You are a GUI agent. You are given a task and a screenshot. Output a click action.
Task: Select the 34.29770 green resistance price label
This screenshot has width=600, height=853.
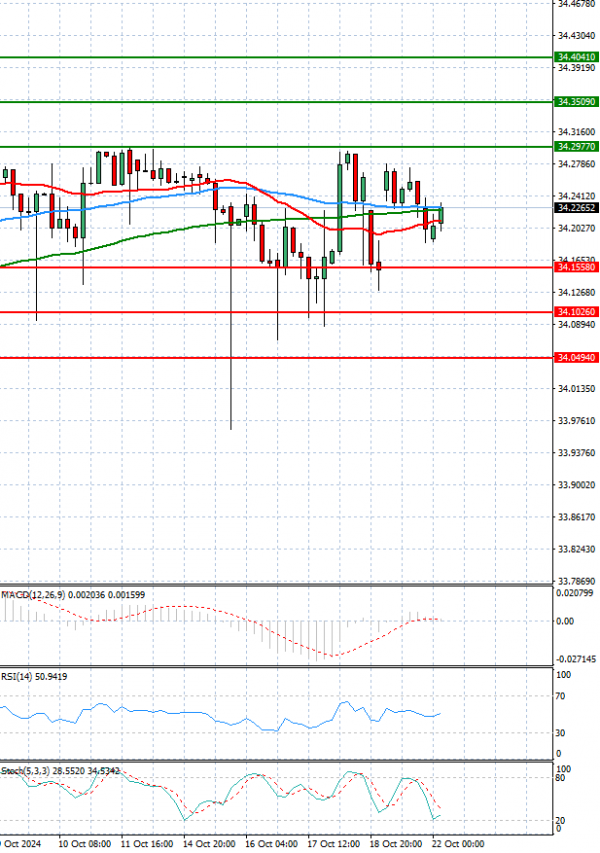577,146
